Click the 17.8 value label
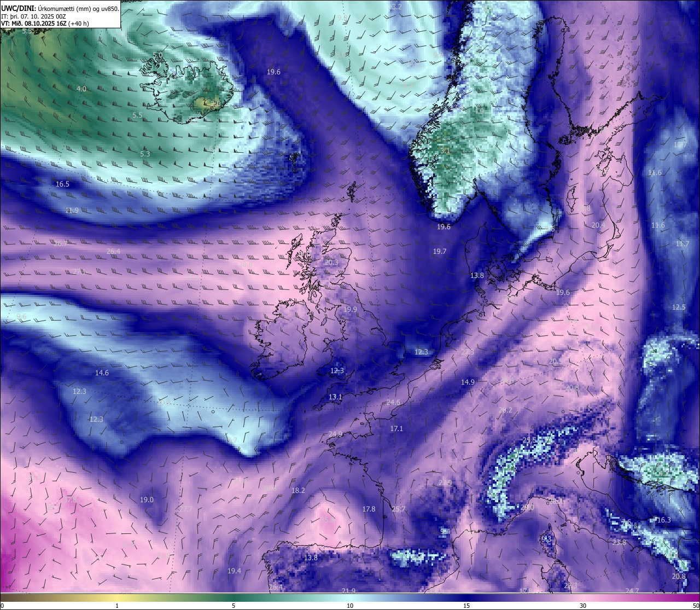The width and height of the screenshot is (700, 610). point(369,509)
